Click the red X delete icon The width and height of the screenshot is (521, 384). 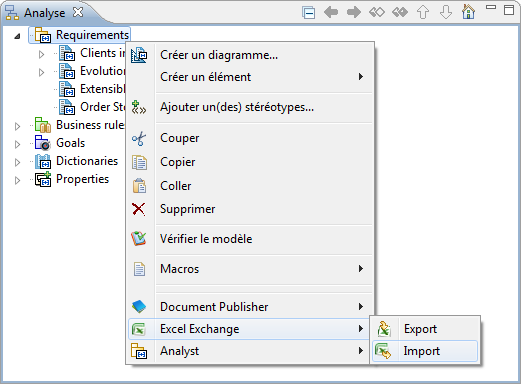138,209
